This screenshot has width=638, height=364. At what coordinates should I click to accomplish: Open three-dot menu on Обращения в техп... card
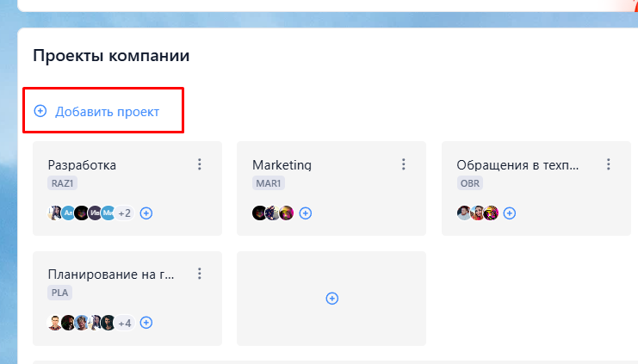click(x=609, y=164)
